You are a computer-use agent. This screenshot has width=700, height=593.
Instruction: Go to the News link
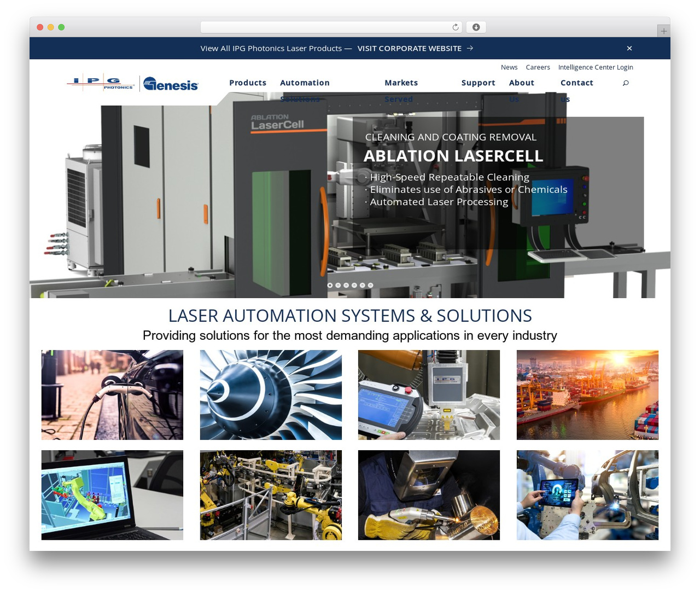(x=509, y=67)
